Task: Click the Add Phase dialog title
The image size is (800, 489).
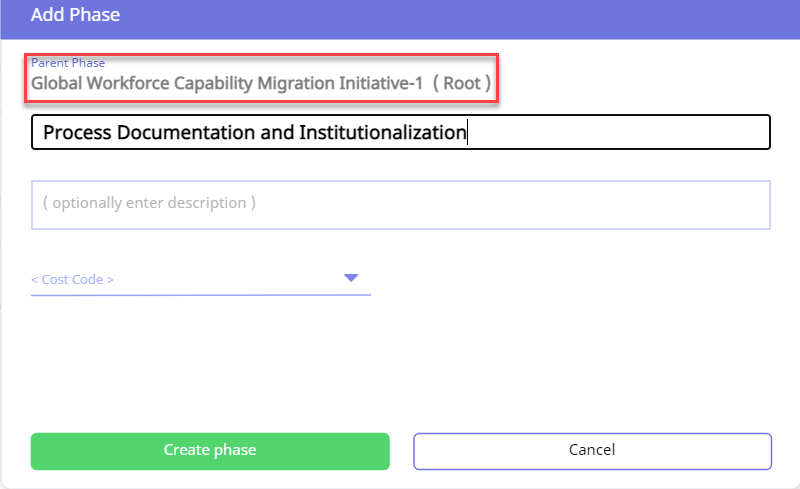Action: tap(76, 15)
